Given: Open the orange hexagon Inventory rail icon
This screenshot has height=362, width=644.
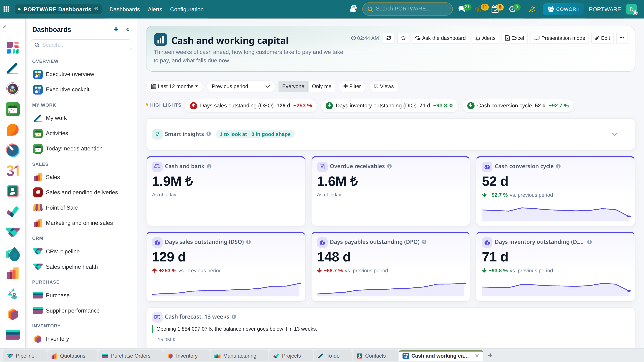Looking at the screenshot, I should click(x=12, y=314).
